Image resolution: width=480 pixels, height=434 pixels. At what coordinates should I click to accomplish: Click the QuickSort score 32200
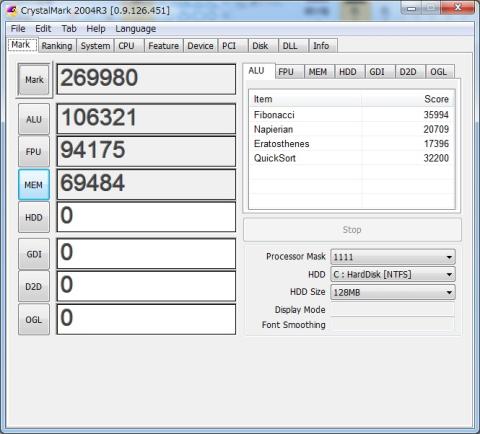tap(436, 158)
